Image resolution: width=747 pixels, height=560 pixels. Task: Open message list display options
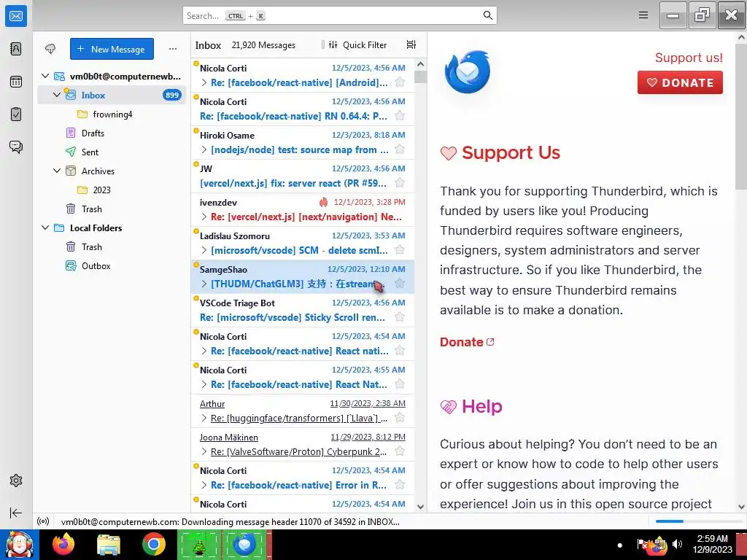[x=411, y=44]
